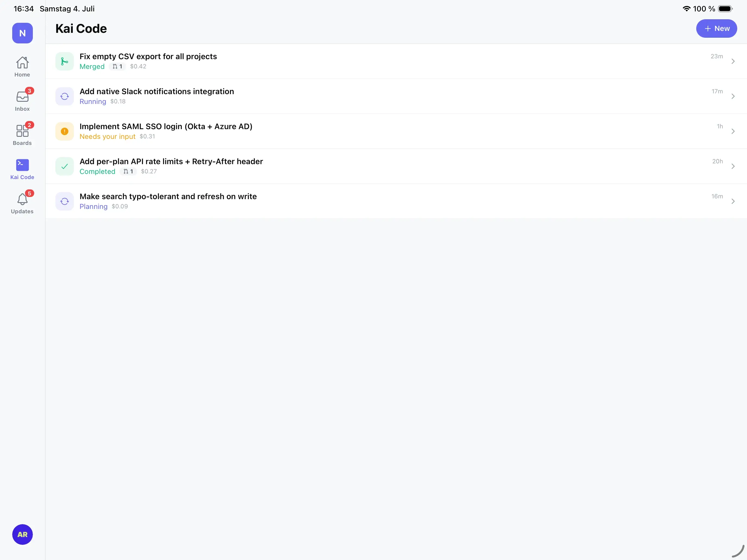Click the 'Completed' status label
747x560 pixels.
click(98, 171)
